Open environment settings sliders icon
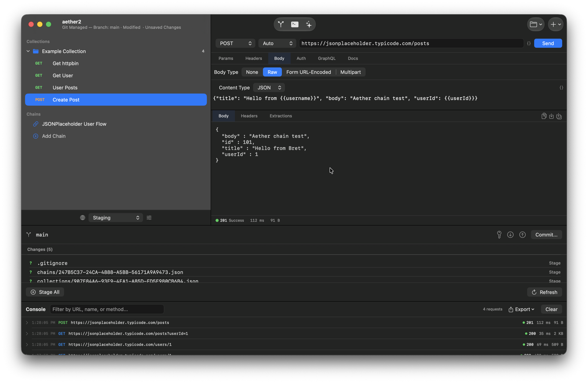This screenshot has width=588, height=383. pyautogui.click(x=149, y=218)
